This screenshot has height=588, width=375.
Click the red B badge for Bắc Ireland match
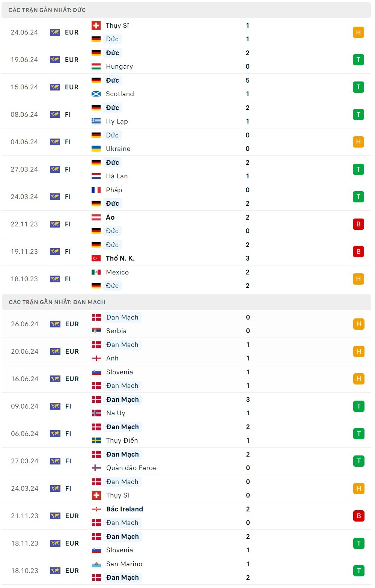click(x=359, y=516)
